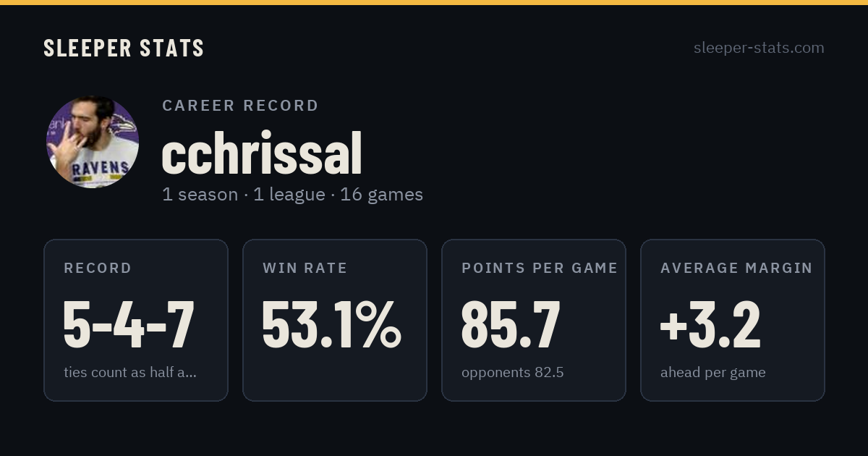Open the WIN RATE stat card
This screenshot has width=868, height=456.
click(335, 320)
